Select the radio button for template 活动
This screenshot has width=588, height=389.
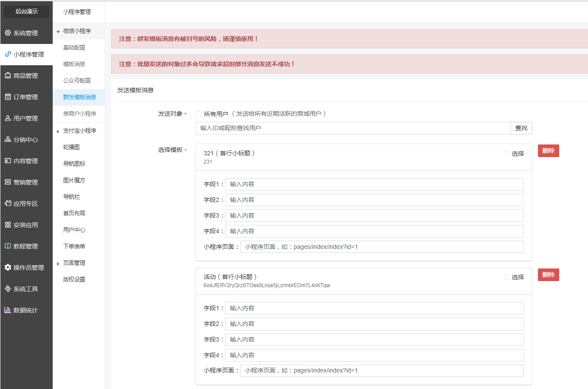point(507,277)
